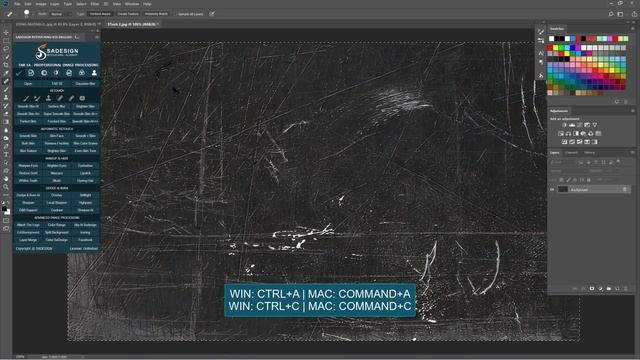The image size is (640, 360).
Task: Open the SADESIGN panel flyout menu
Action: click(97, 37)
